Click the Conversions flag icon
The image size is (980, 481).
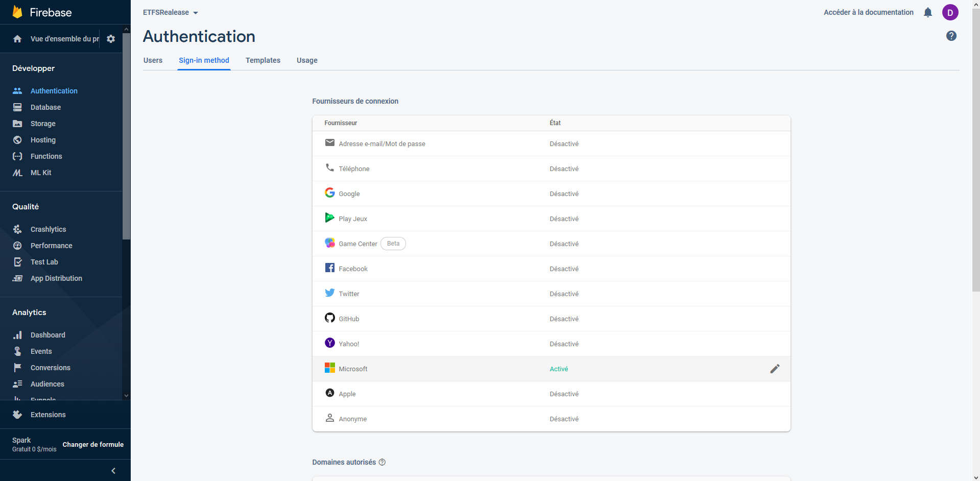tap(17, 368)
